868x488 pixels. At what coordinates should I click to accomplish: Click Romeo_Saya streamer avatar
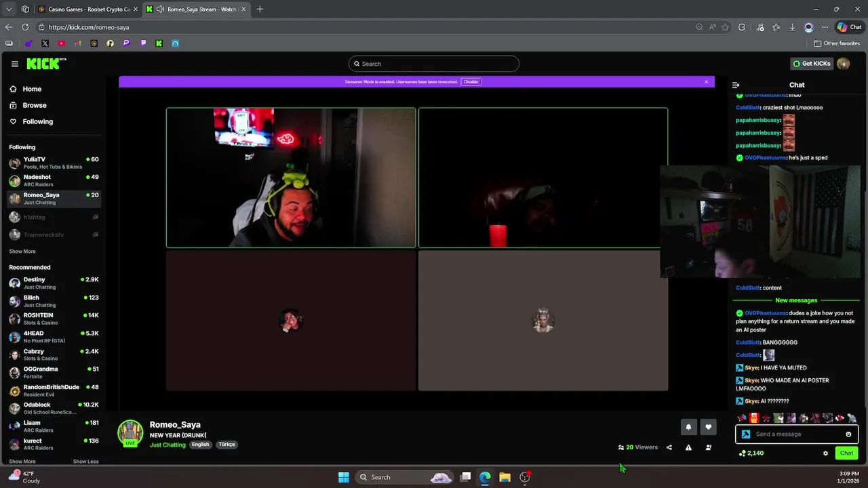point(130,433)
